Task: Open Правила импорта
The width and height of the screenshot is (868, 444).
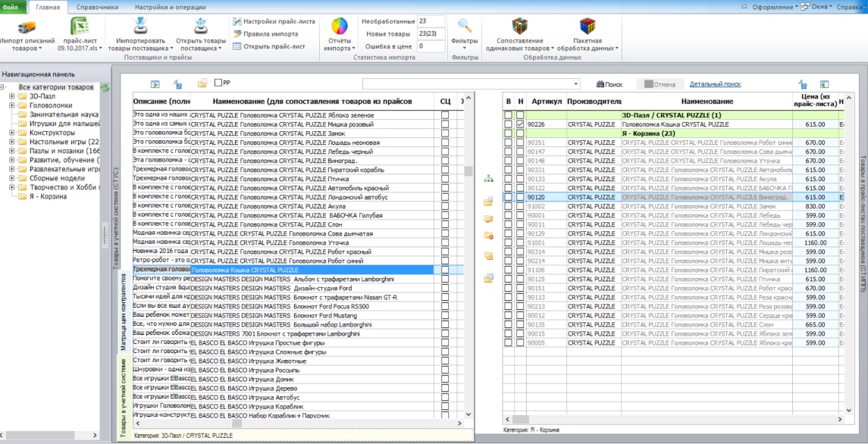Action: click(x=265, y=34)
